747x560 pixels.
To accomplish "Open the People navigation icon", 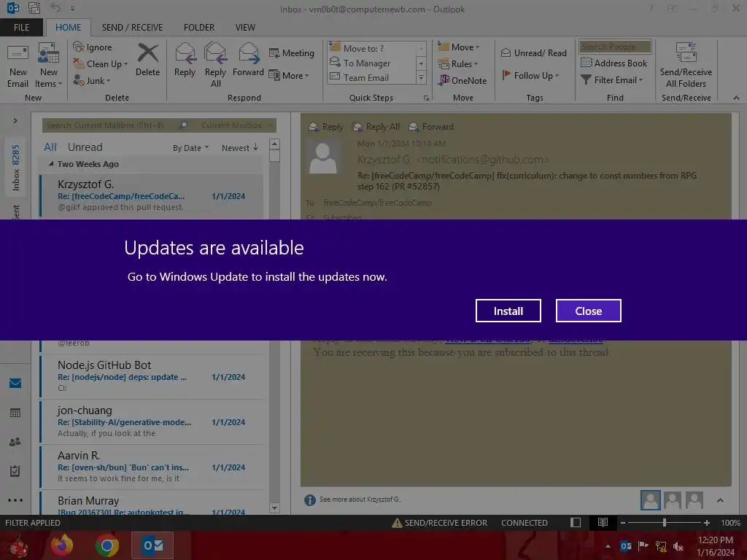I will (x=15, y=442).
